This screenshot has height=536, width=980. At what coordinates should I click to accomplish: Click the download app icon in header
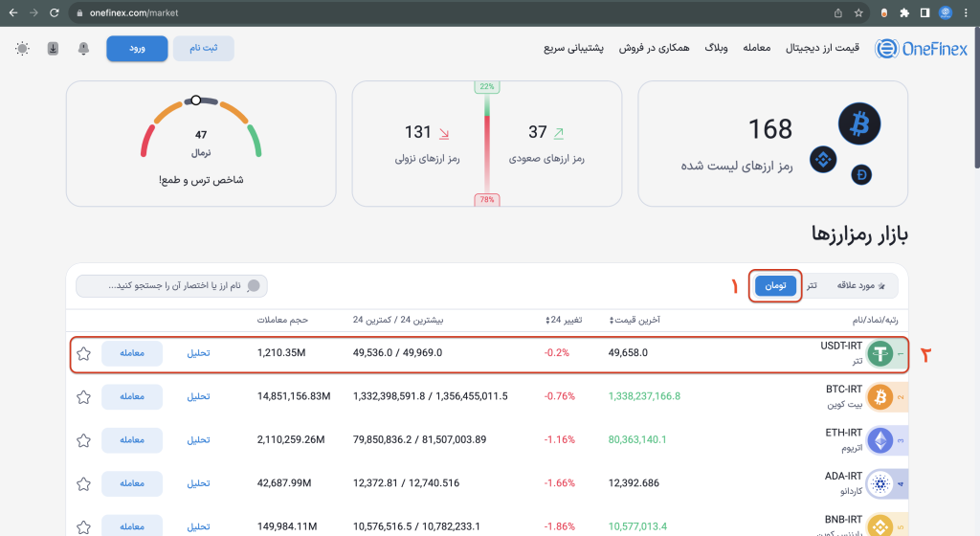[52, 49]
